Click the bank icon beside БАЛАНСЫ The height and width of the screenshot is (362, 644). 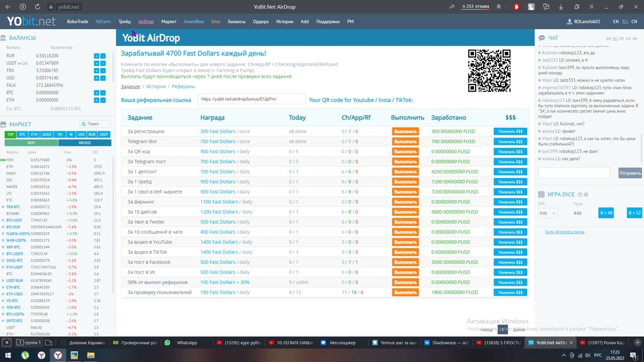click(3, 38)
